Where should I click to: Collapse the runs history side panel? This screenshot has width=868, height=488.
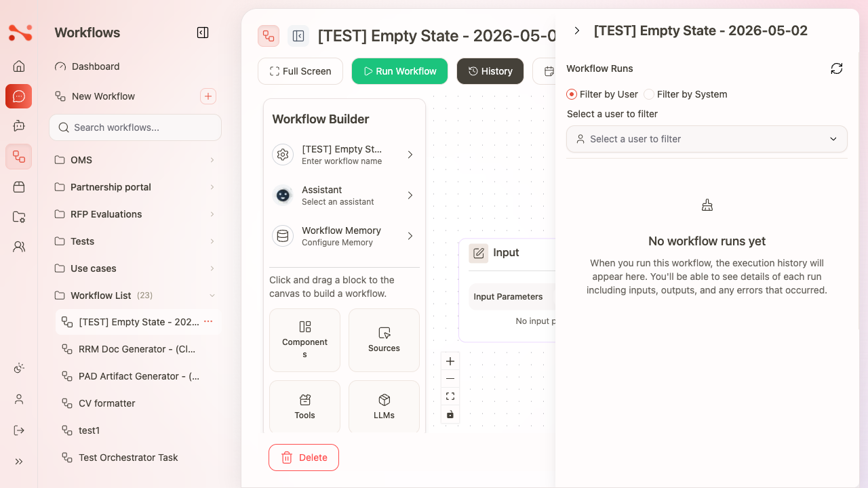(577, 30)
